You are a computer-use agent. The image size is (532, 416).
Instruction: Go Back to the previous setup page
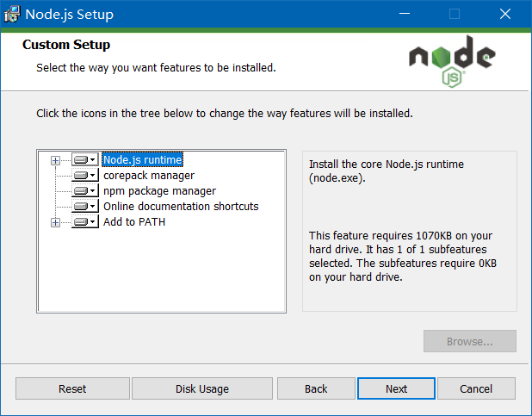(316, 388)
